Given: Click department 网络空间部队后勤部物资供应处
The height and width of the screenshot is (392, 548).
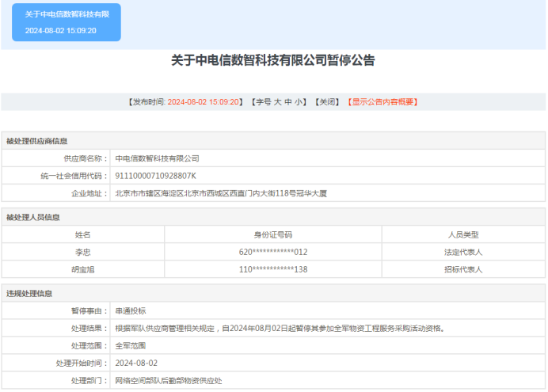Looking at the screenshot, I should click(x=169, y=380).
